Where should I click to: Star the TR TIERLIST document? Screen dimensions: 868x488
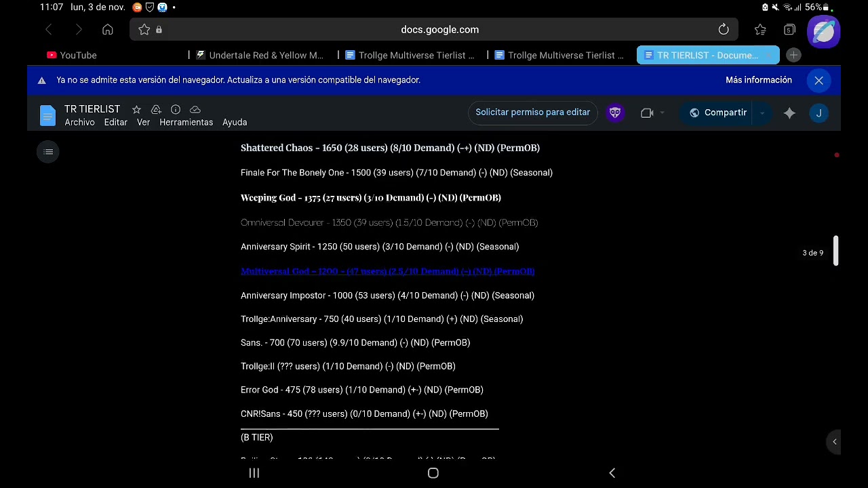pyautogui.click(x=136, y=109)
